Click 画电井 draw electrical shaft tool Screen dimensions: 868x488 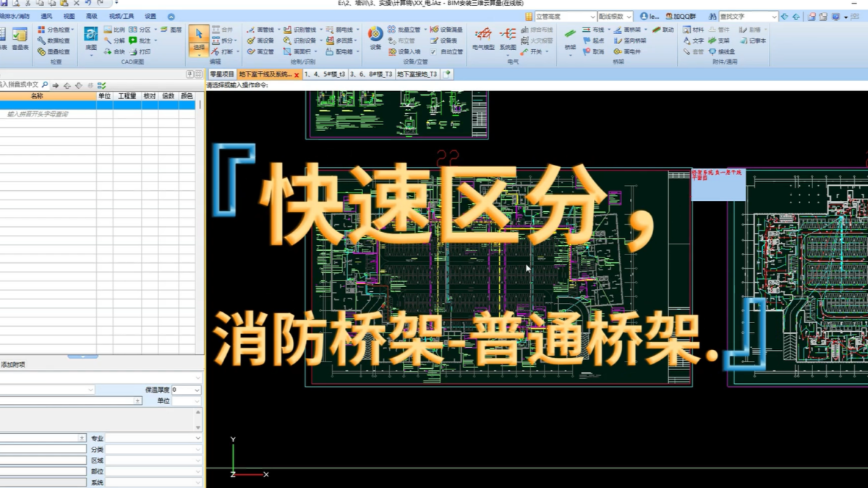click(x=628, y=52)
